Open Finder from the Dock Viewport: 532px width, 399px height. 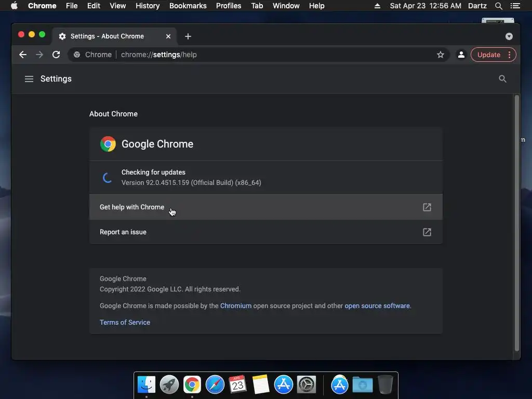click(147, 385)
